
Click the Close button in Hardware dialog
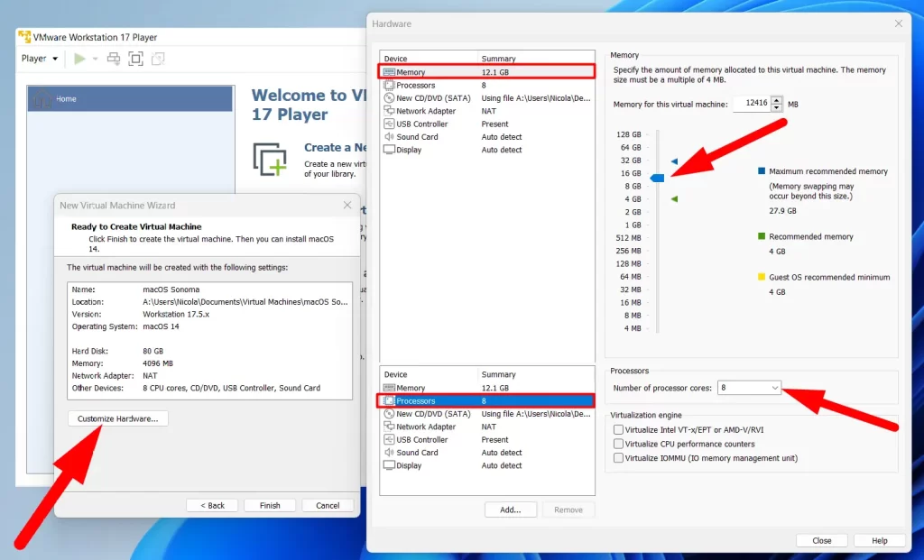click(821, 540)
